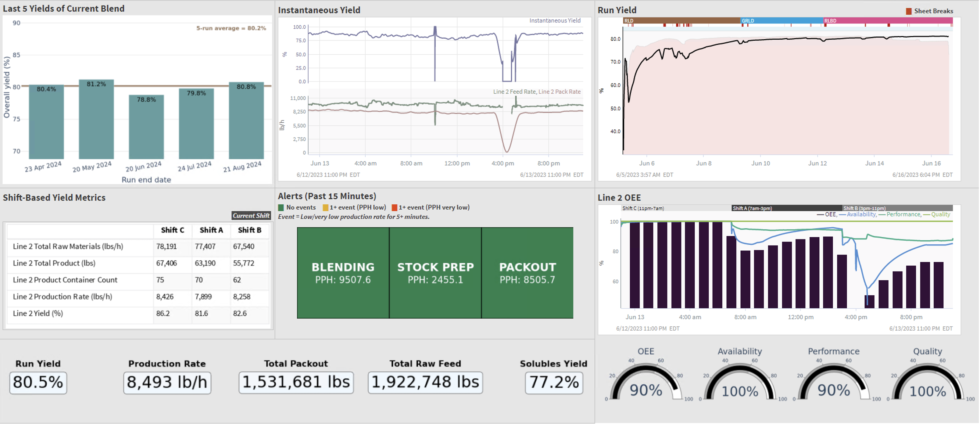Click the red PPH very low legend square

pos(395,207)
